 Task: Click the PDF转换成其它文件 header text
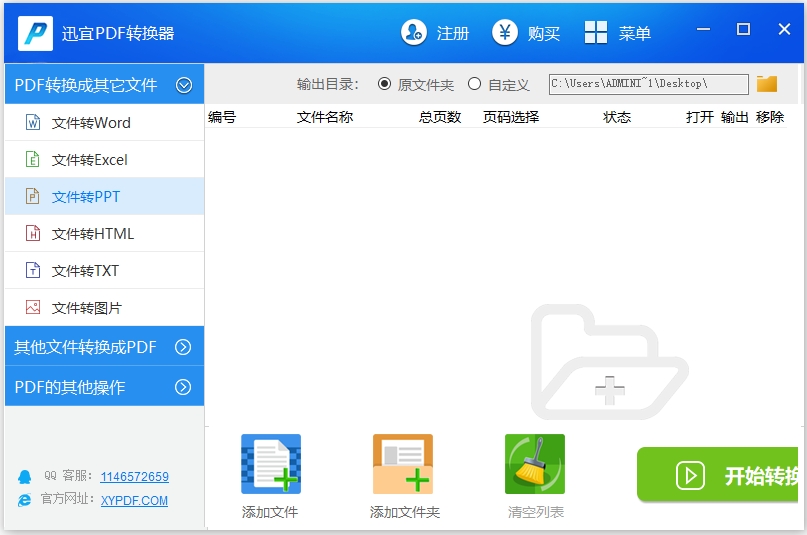click(86, 85)
